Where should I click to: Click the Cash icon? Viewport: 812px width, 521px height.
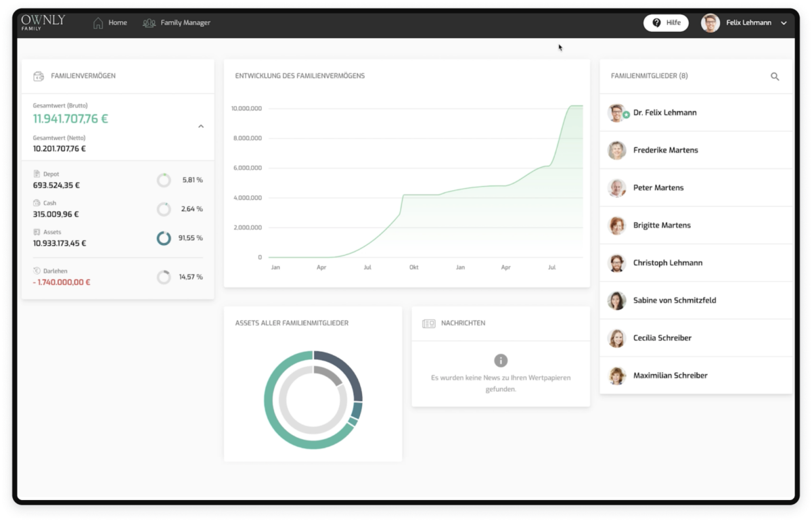click(x=37, y=203)
